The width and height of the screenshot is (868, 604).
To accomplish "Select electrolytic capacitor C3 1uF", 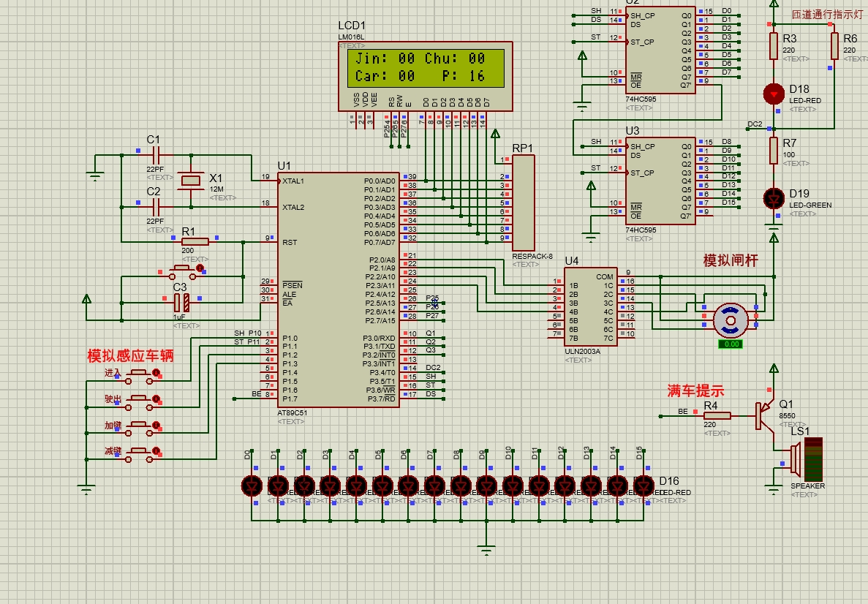I will tap(182, 303).
